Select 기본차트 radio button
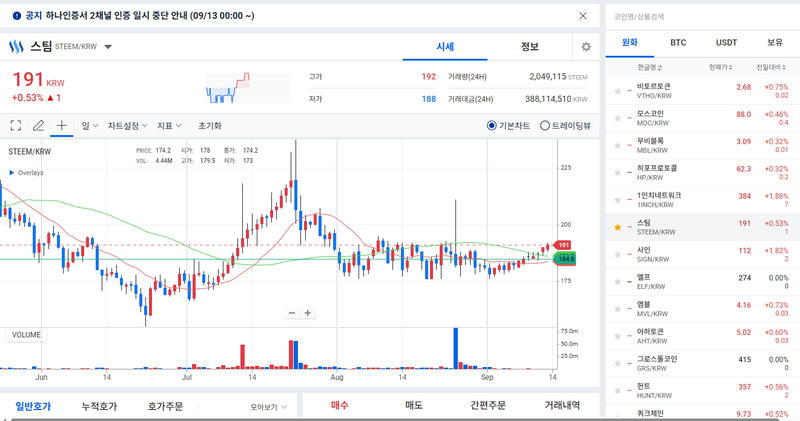Image resolution: width=800 pixels, height=421 pixels. coord(491,126)
